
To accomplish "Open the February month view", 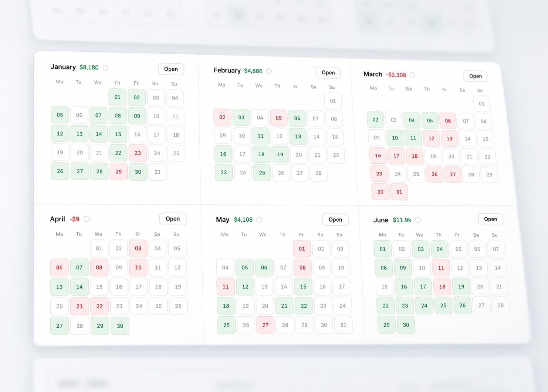I will (x=328, y=72).
